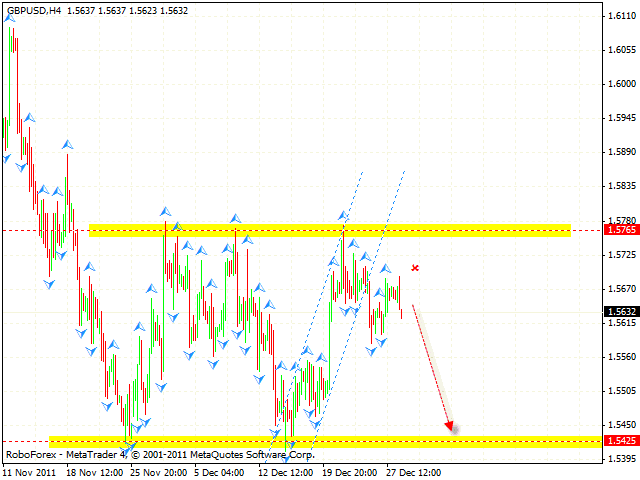
Task: Click the 1.5560 price axis label
Action: (x=622, y=357)
